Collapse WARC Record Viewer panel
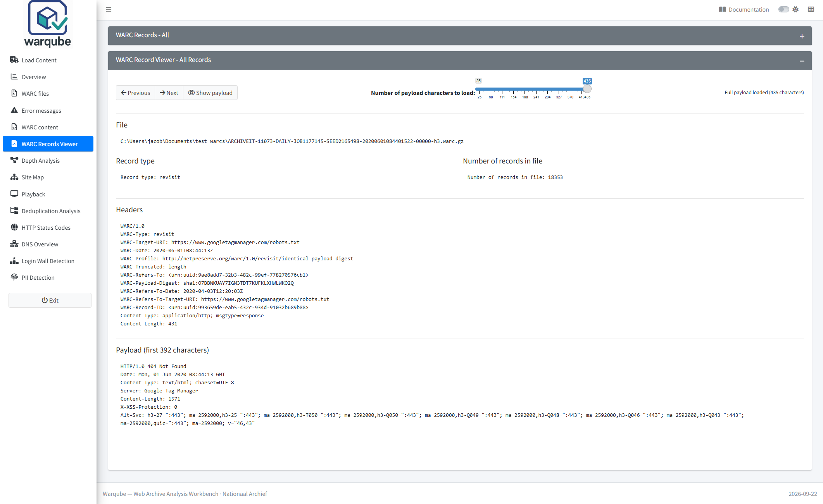 [802, 61]
